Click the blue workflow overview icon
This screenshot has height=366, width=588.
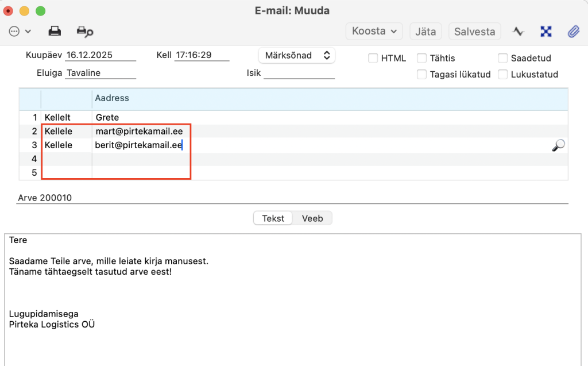click(x=546, y=31)
